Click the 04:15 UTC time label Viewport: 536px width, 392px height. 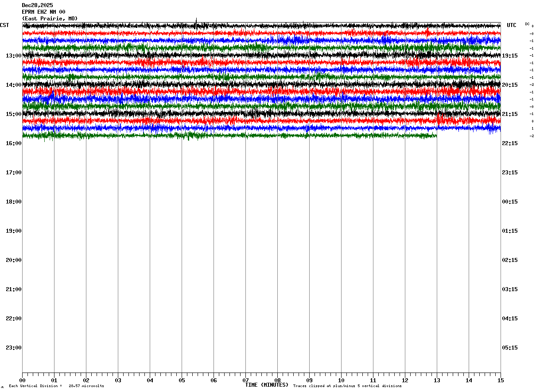[510, 319]
